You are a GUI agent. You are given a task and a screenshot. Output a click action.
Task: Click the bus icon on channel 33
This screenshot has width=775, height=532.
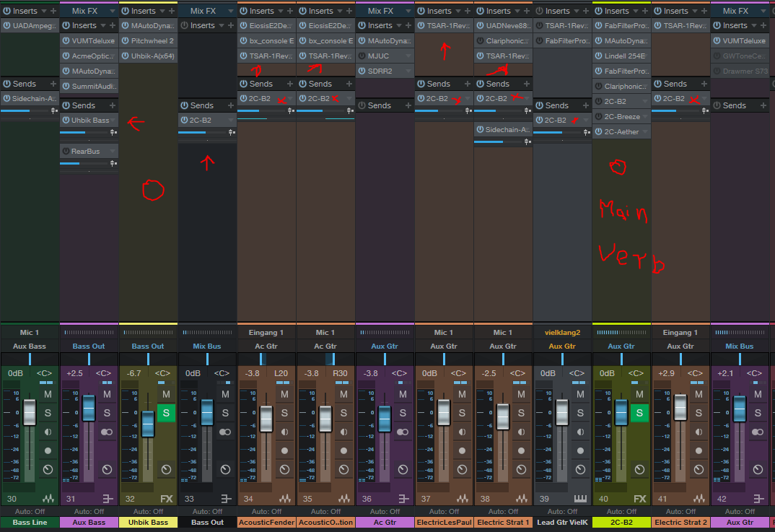tap(226, 499)
